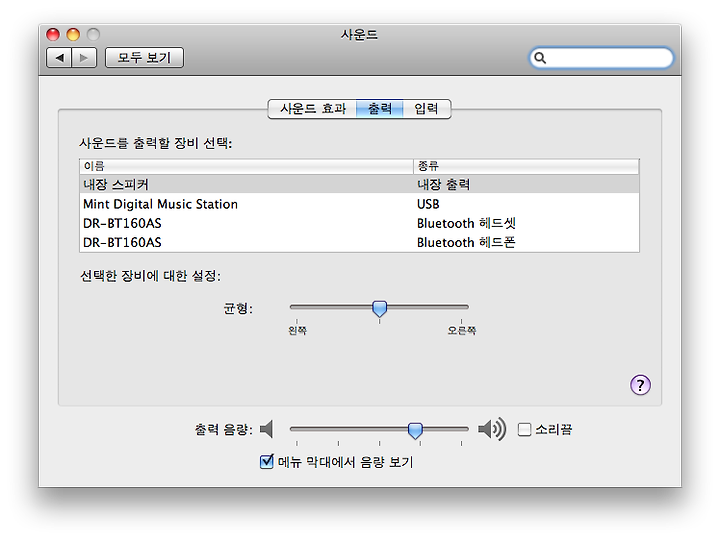Go back with the left arrow button
The image size is (720, 540).
click(59, 58)
